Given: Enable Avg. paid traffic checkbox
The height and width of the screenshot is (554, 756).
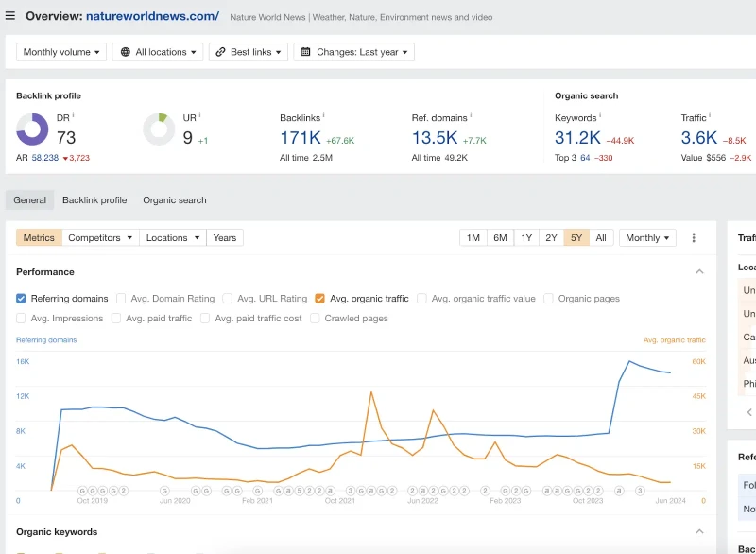Looking at the screenshot, I should [x=116, y=319].
